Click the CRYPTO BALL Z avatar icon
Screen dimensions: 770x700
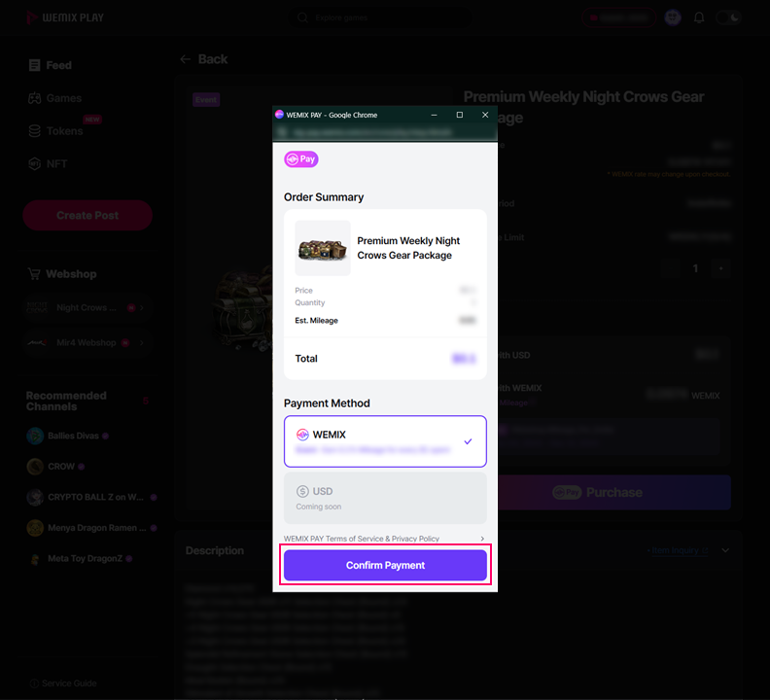tap(35, 497)
